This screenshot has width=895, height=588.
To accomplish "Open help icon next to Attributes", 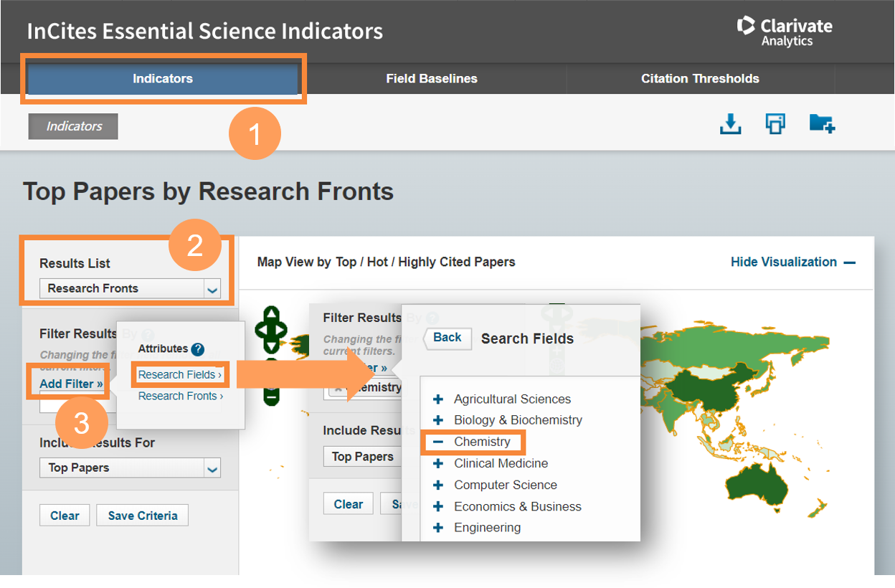I will pyautogui.click(x=198, y=349).
